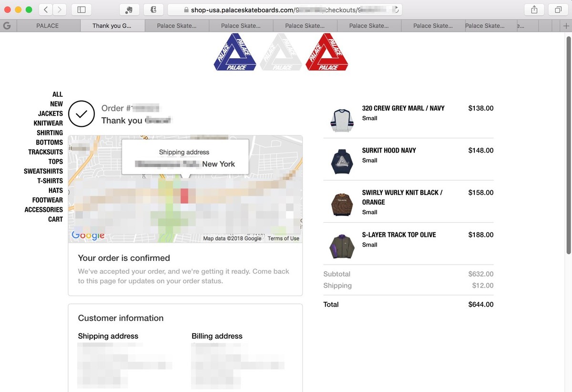Switch to the PALACE tab

point(48,26)
